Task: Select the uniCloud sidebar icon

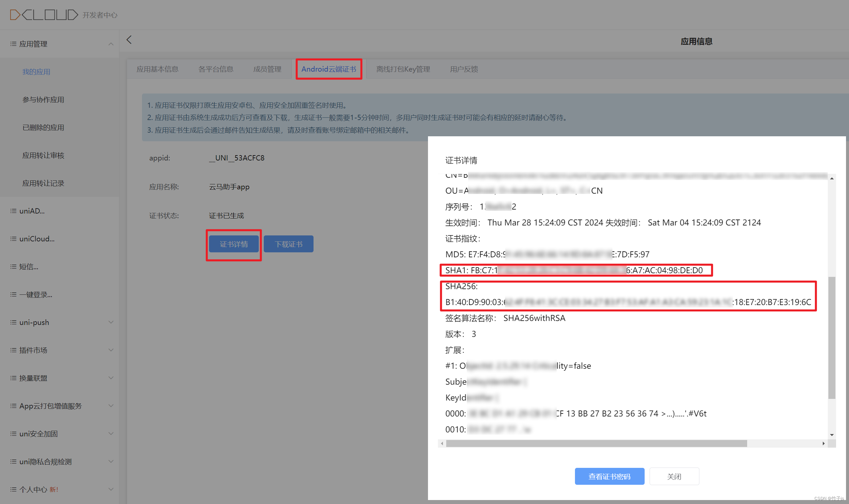Action: coord(13,239)
